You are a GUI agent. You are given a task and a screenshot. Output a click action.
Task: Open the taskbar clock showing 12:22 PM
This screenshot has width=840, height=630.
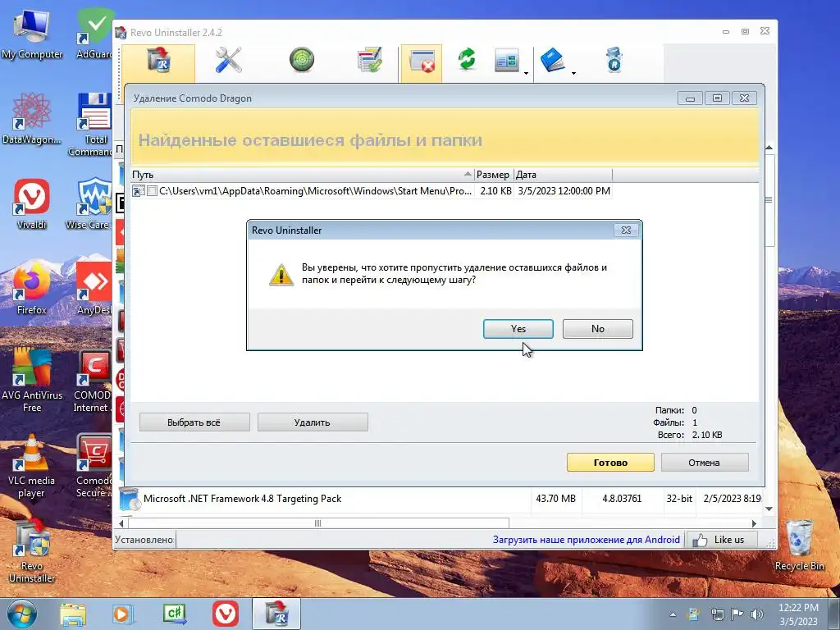click(798, 614)
